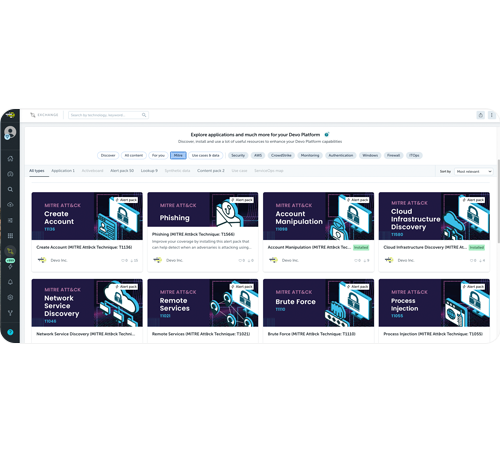Click the Search magnifier sidebar icon
The image size is (500, 452).
tap(10, 189)
